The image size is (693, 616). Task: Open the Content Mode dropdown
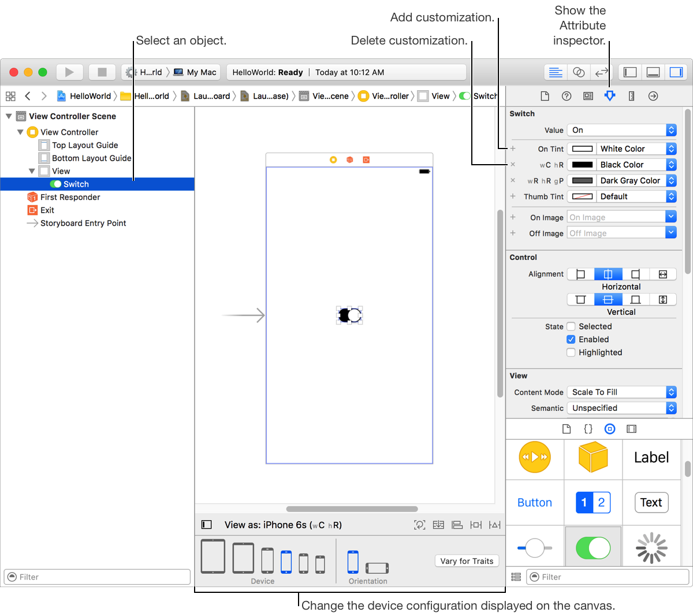point(621,392)
